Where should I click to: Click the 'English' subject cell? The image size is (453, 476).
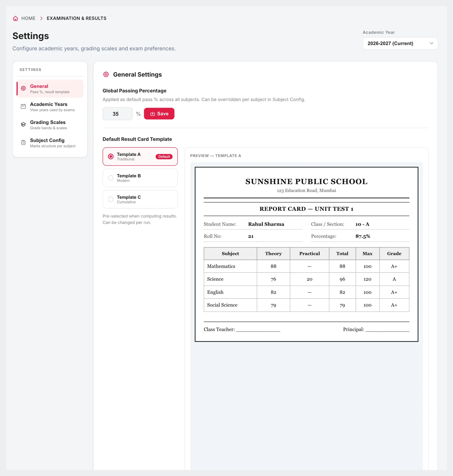(x=230, y=292)
